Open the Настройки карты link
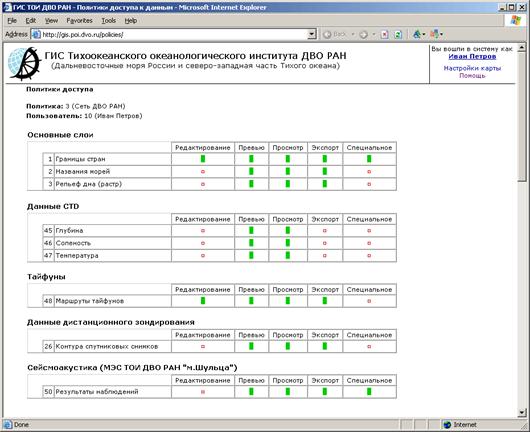Viewport: 530px width, 432px height. (472, 68)
